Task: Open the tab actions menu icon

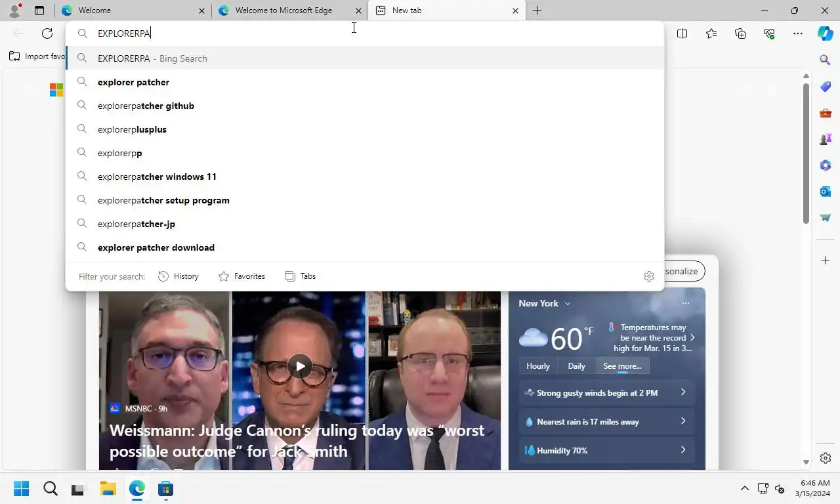Action: point(39,10)
